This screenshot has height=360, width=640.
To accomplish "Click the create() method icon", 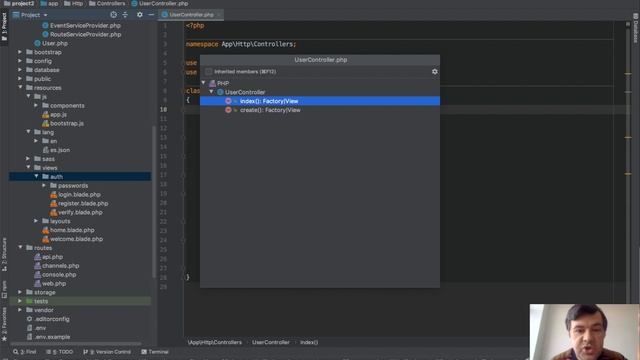I will (228, 110).
